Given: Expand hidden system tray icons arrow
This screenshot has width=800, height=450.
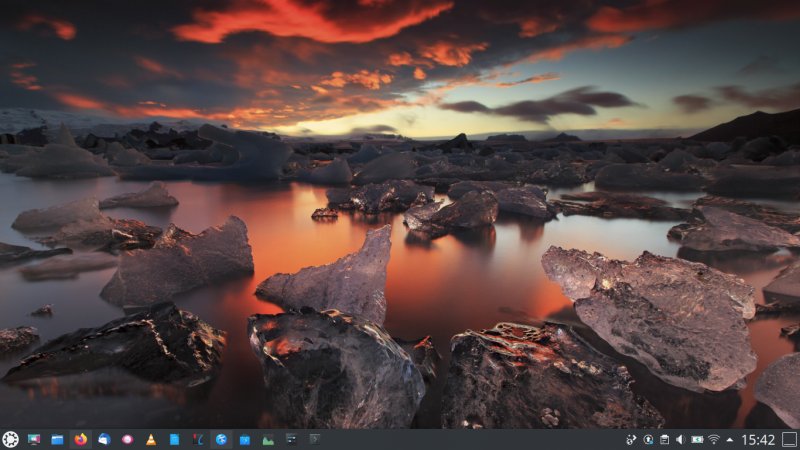Looking at the screenshot, I should [729, 439].
